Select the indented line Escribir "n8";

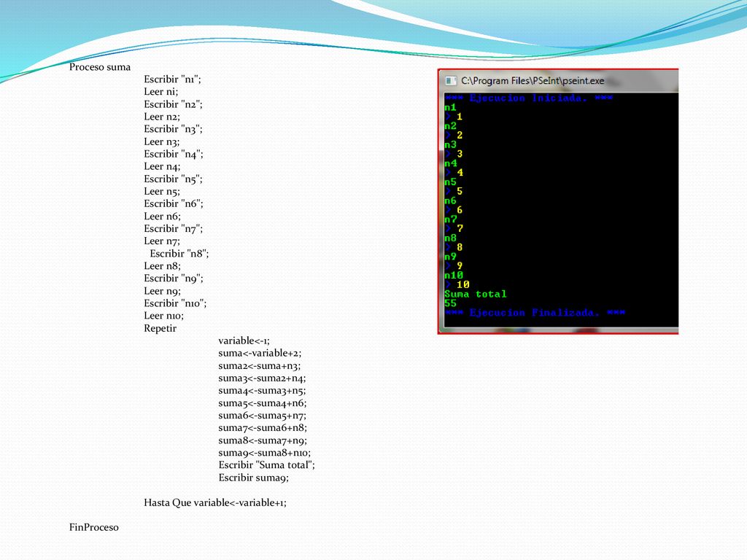tap(179, 254)
